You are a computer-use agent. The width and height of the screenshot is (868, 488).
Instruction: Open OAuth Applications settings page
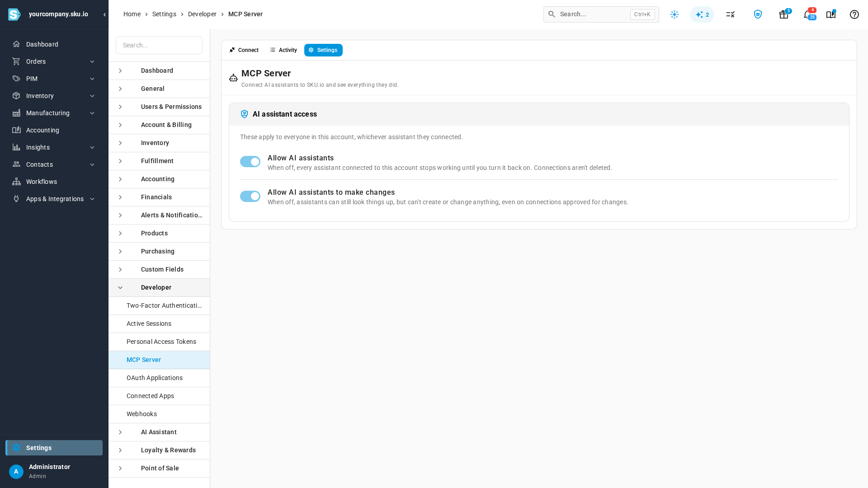click(x=159, y=378)
